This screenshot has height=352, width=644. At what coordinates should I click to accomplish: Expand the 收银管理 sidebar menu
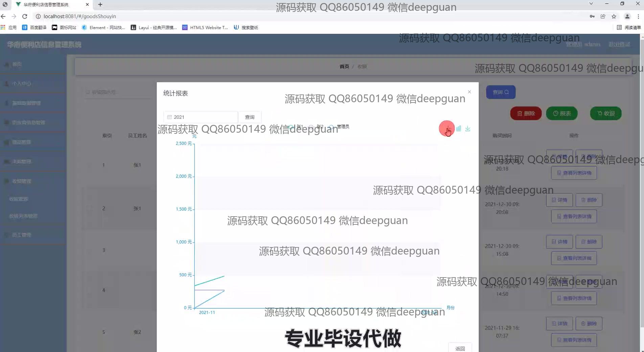[22, 181]
